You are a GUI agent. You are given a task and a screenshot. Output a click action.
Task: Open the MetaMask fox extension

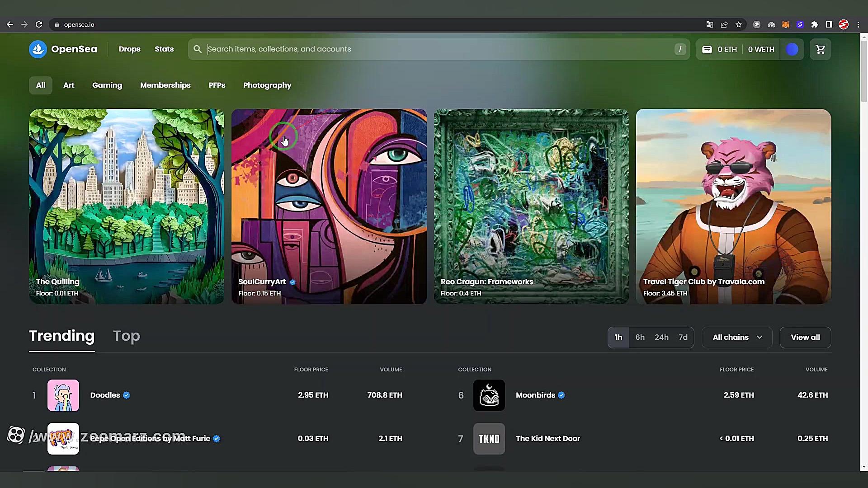[786, 24]
